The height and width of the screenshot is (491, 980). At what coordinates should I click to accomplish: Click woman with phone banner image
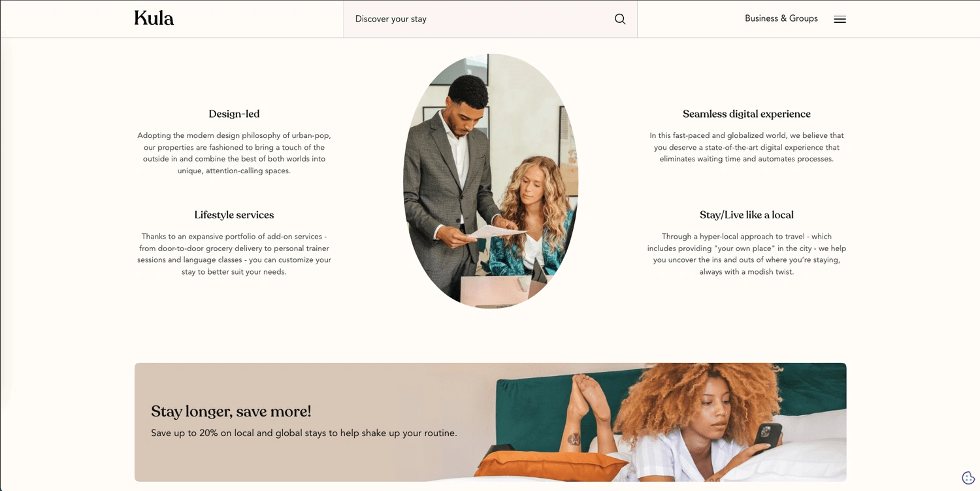tap(671, 422)
